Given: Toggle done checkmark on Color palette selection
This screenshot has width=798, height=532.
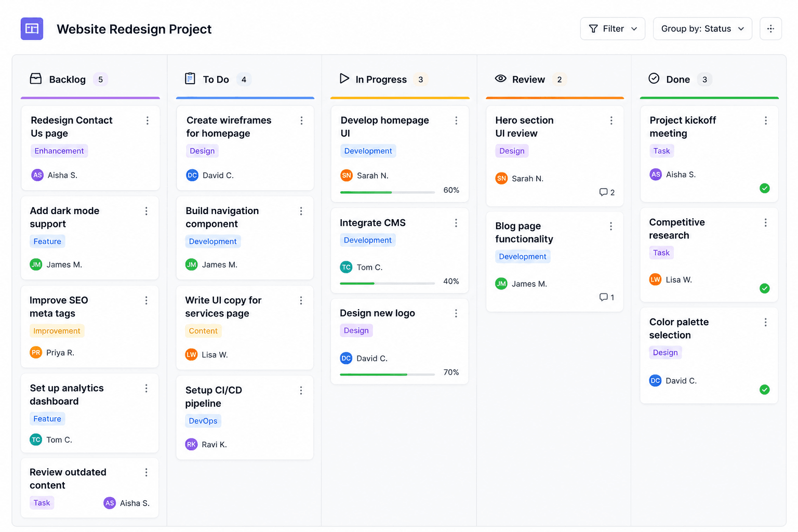Looking at the screenshot, I should pos(765,390).
